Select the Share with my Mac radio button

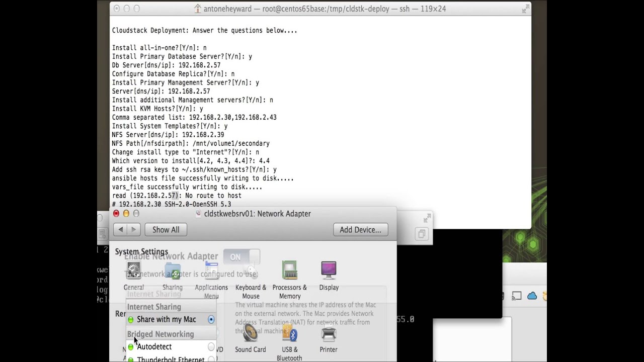(211, 319)
